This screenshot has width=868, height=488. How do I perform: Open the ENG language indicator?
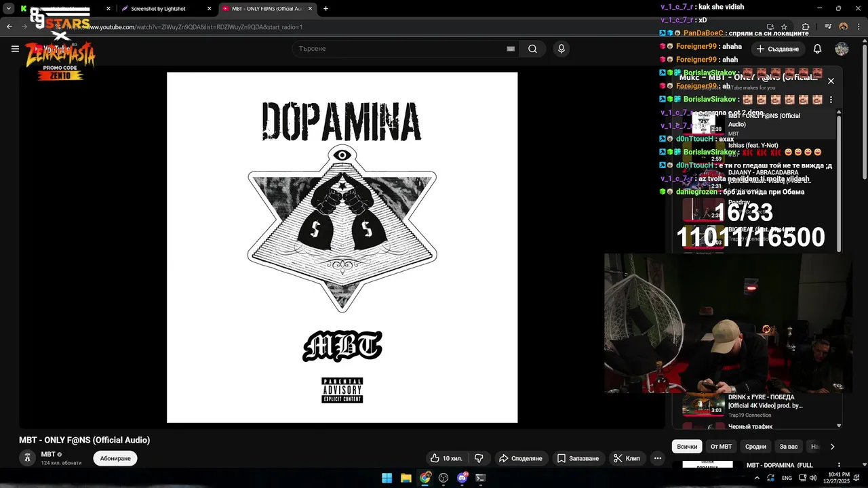click(787, 478)
